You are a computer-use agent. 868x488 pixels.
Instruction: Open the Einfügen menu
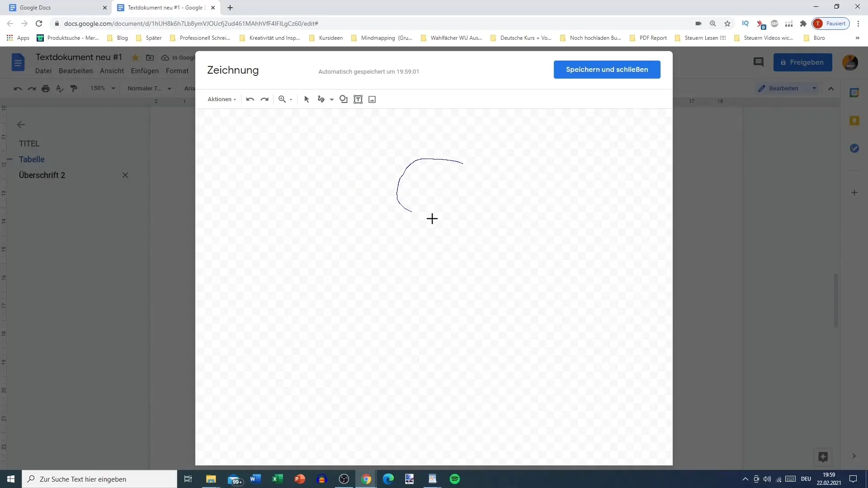(145, 71)
